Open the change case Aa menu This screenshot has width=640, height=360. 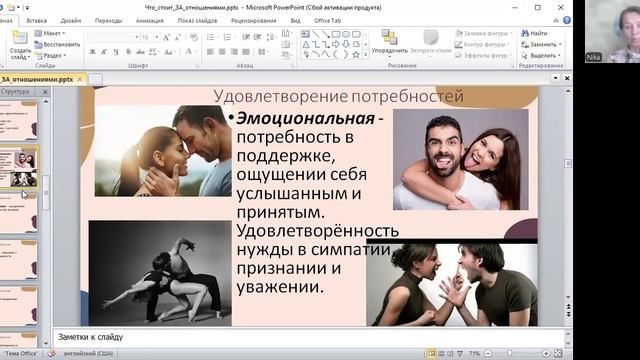[169, 52]
